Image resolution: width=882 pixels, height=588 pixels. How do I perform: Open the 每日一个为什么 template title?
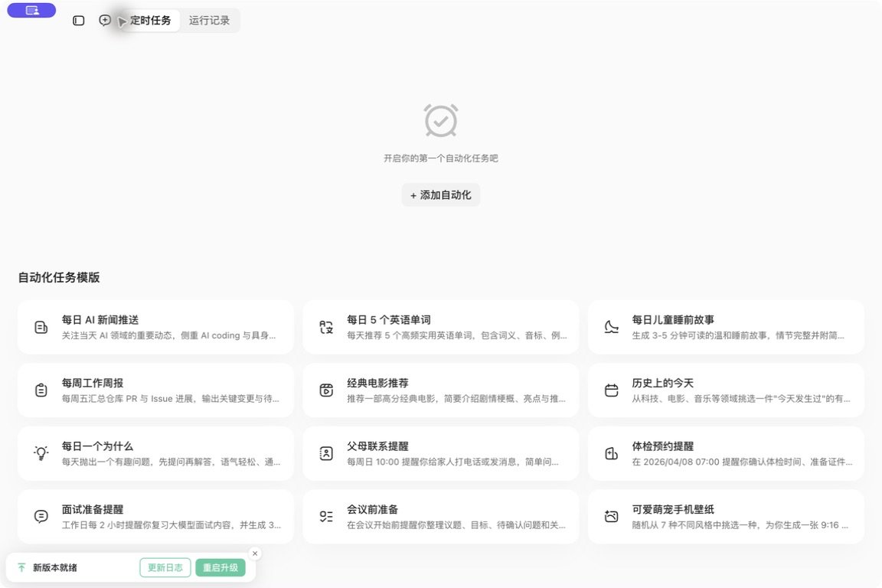coord(97,446)
